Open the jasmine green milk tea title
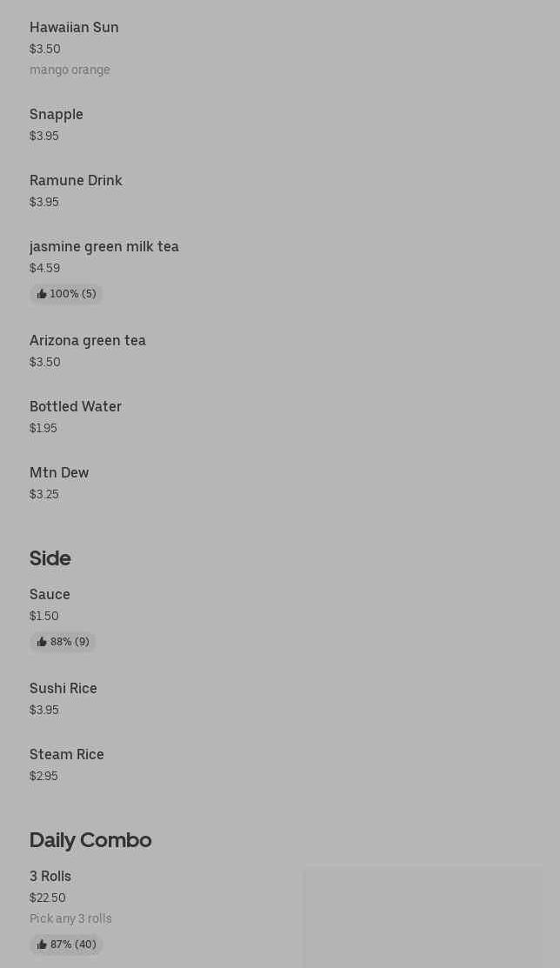Viewport: 560px width, 968px height. tap(104, 247)
